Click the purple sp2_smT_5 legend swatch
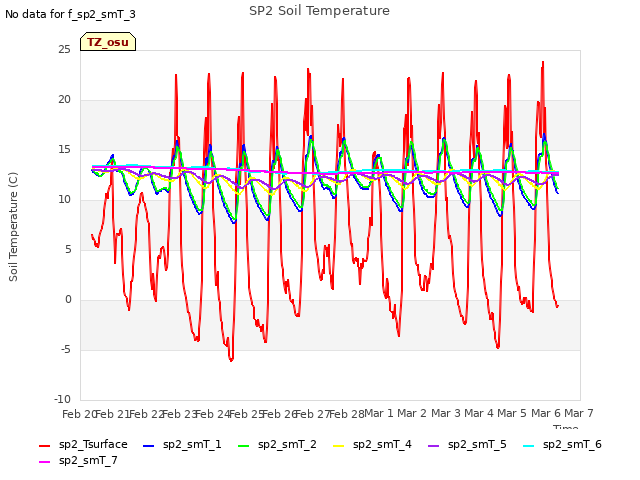 tap(434, 446)
